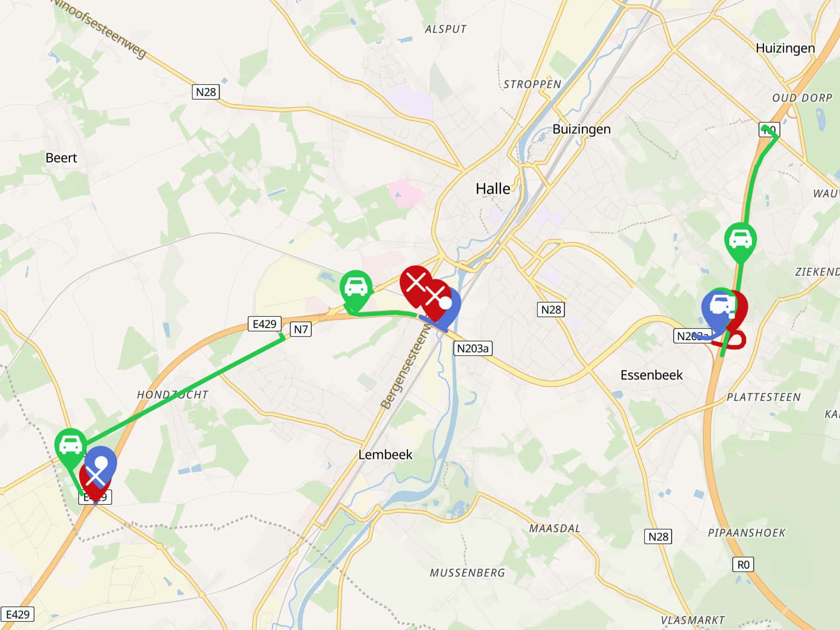Viewport: 840px width, 630px height.
Task: Click the Buizingen place label
Action: [581, 130]
